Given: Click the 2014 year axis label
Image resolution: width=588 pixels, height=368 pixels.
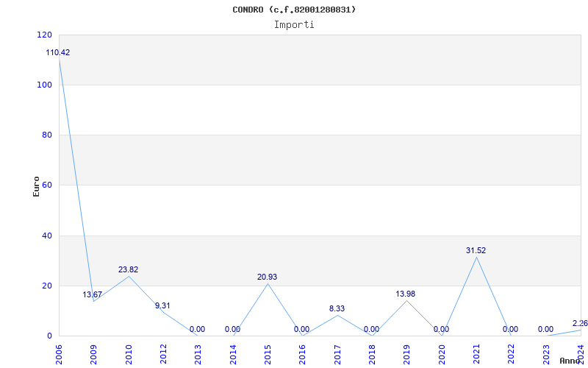Looking at the screenshot, I should coord(233,355).
